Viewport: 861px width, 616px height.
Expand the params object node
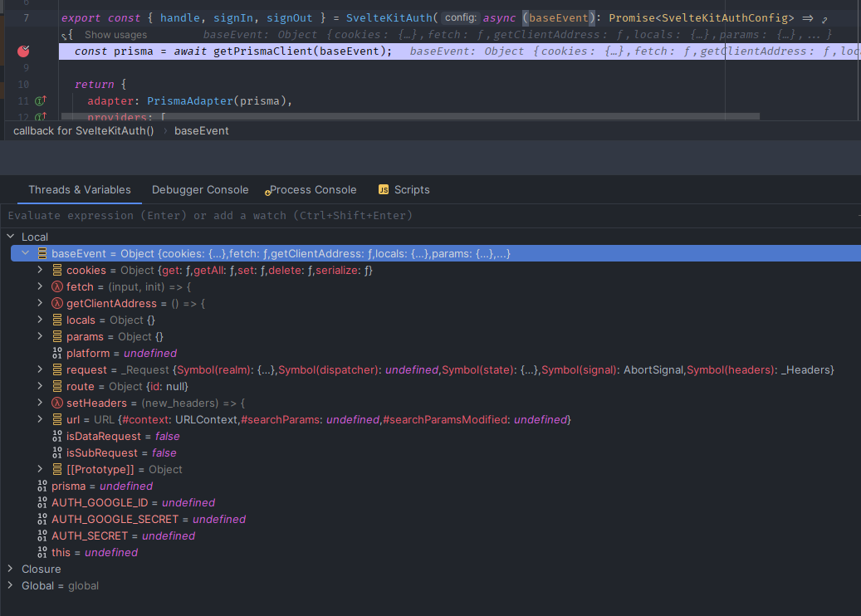click(40, 336)
